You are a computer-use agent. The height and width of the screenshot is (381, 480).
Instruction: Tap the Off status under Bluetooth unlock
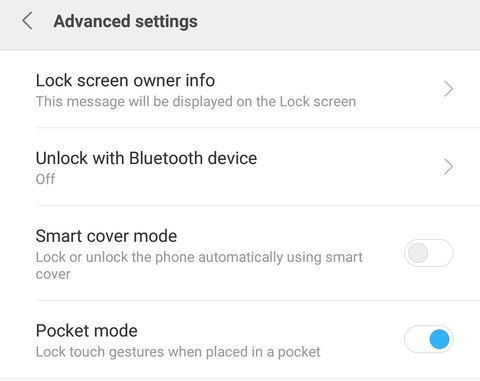coord(45,179)
